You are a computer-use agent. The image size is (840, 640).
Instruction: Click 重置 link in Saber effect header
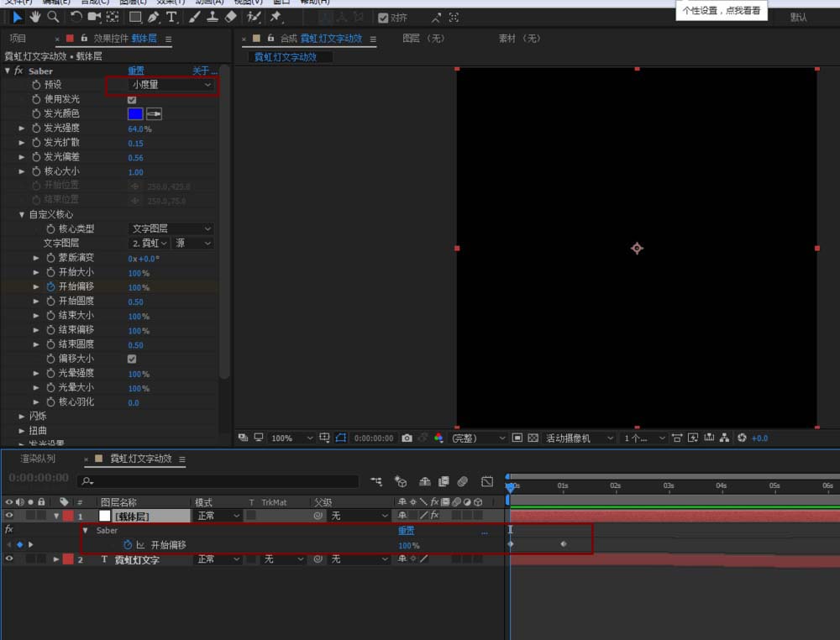point(135,71)
